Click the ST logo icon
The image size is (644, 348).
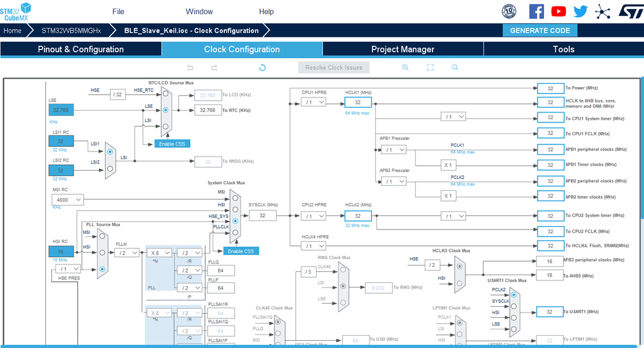(x=631, y=12)
